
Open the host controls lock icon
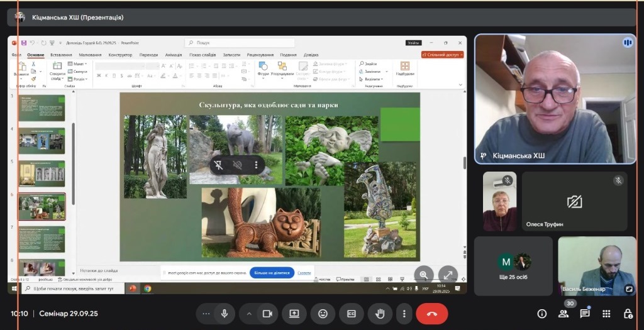[628, 314]
